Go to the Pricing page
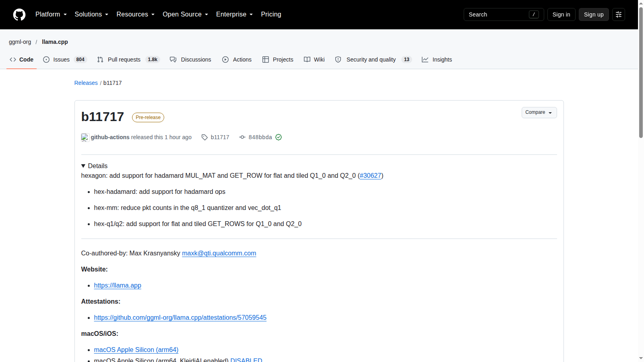644x362 pixels. [271, 14]
